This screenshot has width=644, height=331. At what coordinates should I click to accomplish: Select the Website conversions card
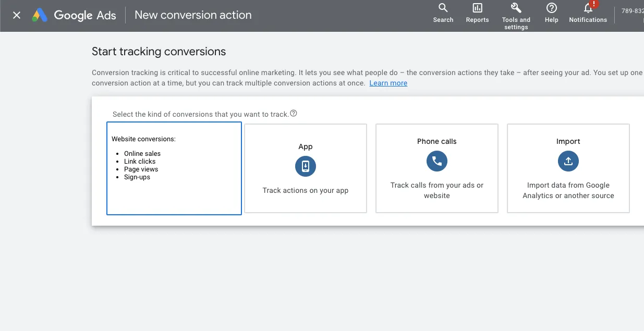[174, 168]
